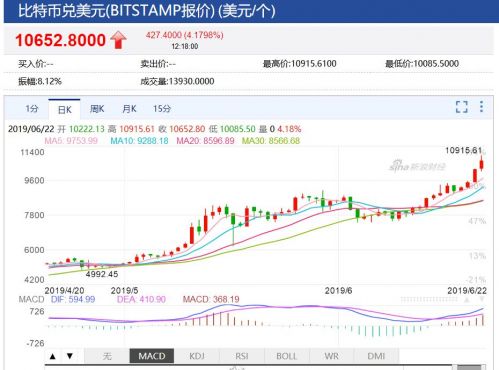
Task: Select the MACD indicator button
Action: [x=152, y=356]
